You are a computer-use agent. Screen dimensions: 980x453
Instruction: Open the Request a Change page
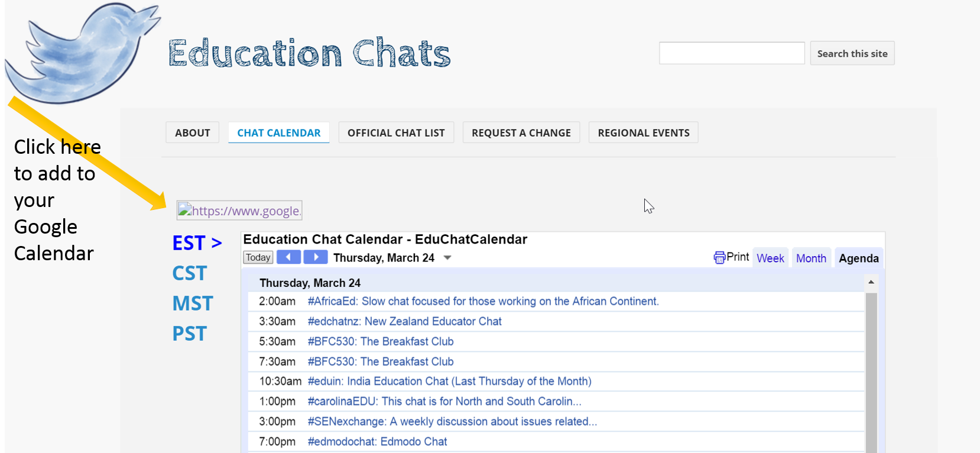click(521, 132)
